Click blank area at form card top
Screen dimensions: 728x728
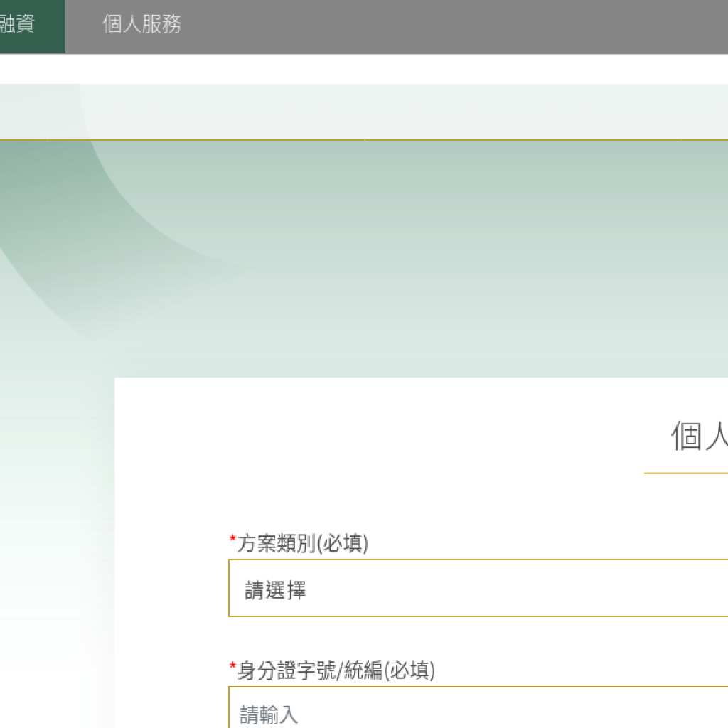(x=355, y=427)
